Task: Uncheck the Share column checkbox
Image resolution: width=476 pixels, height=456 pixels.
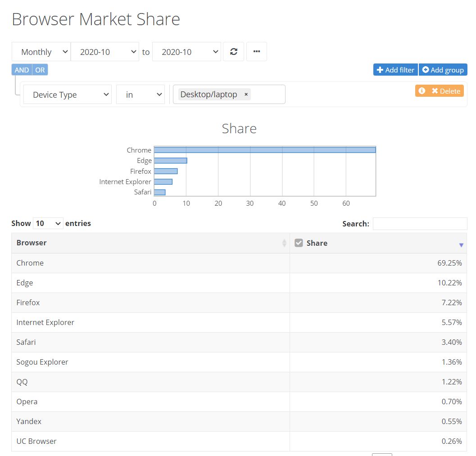Action: (299, 242)
